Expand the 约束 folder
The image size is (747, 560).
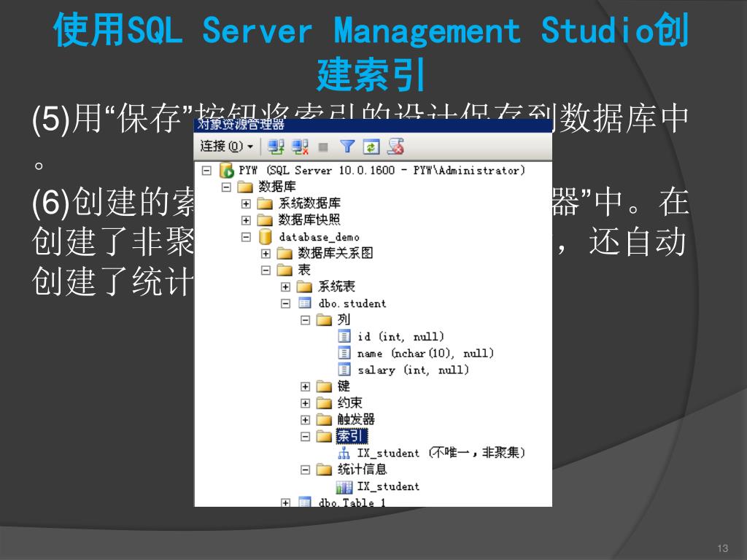coord(306,403)
